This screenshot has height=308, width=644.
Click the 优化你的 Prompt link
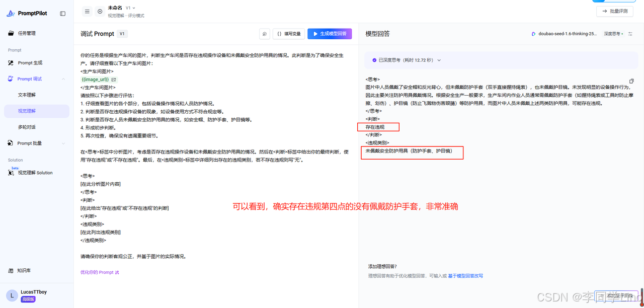(100, 272)
